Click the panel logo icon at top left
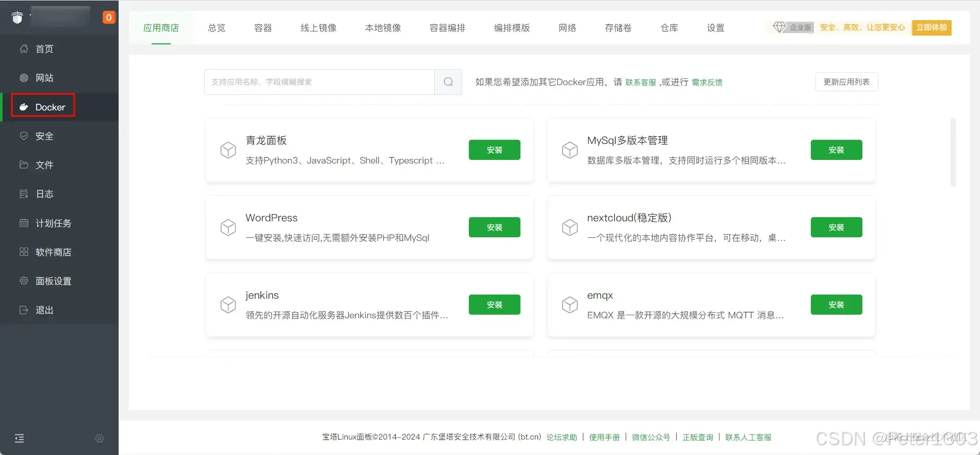This screenshot has width=980, height=455. coord(18,17)
